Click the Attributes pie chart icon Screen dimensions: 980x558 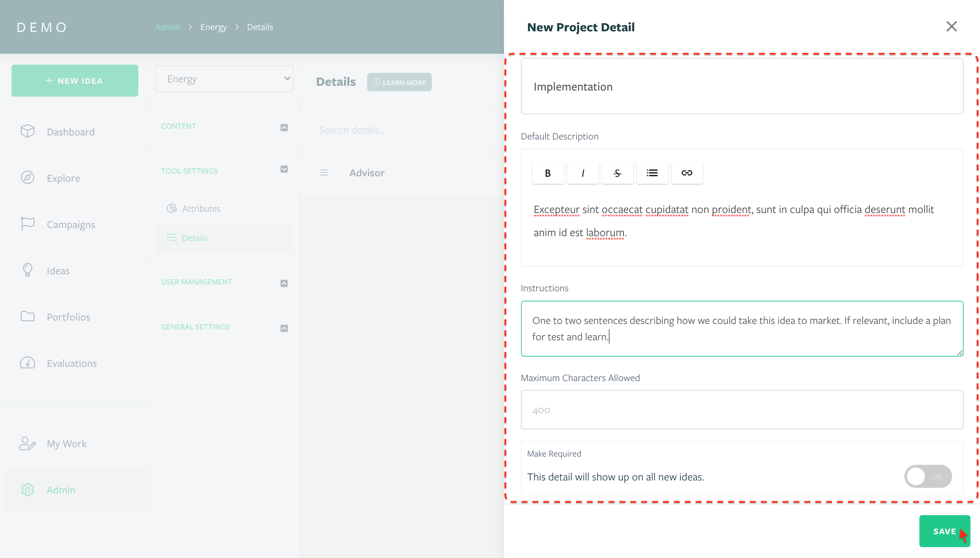point(172,208)
